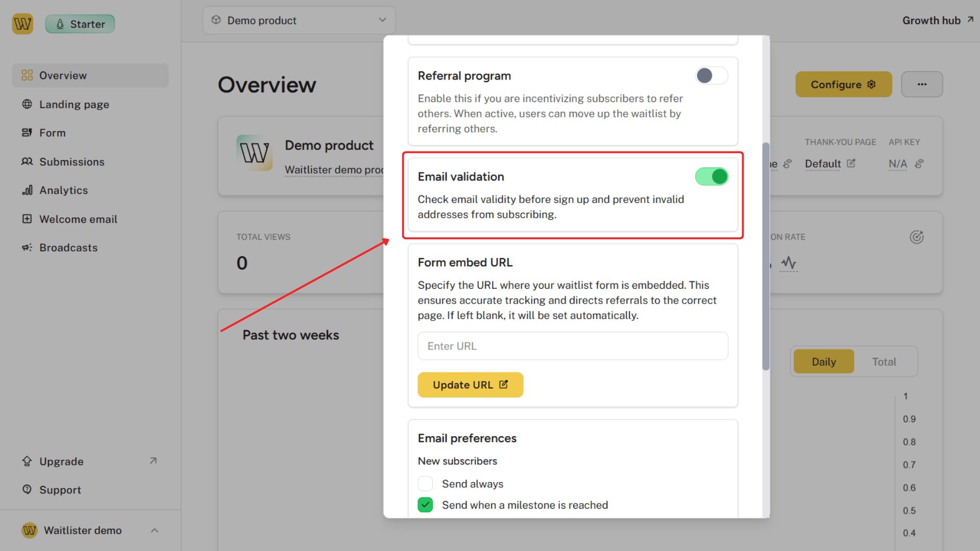The height and width of the screenshot is (551, 980).
Task: Open the Support link
Action: click(90, 490)
